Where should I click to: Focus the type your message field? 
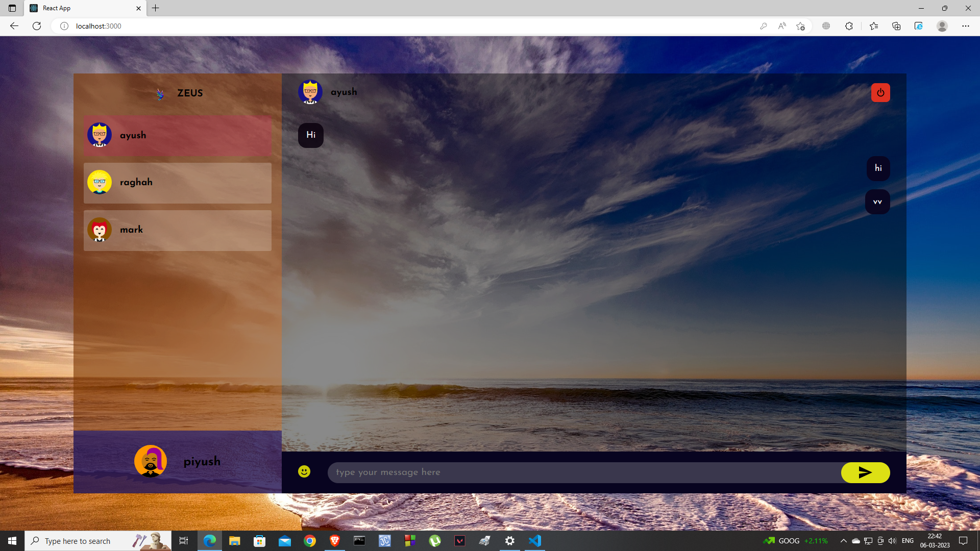point(582,472)
